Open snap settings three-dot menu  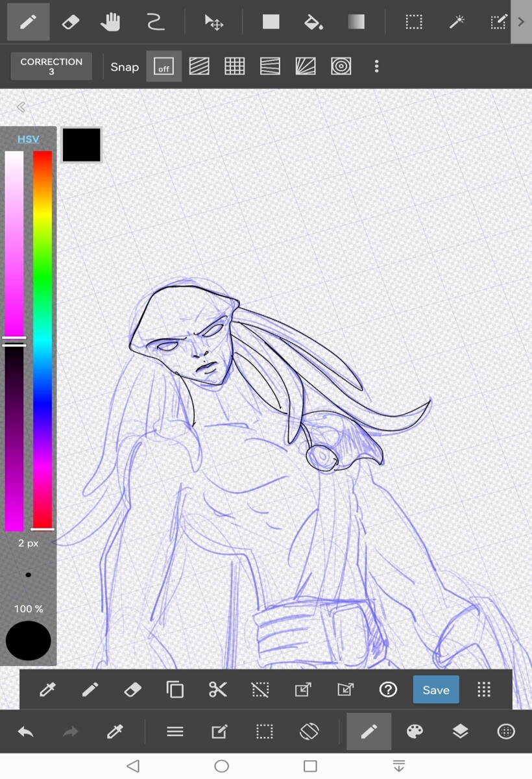pyautogui.click(x=376, y=66)
